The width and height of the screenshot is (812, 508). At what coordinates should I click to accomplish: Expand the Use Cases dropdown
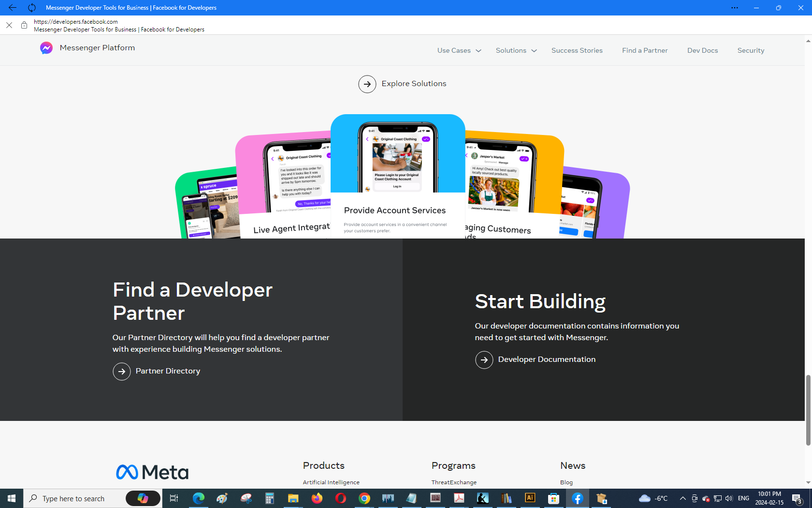459,51
